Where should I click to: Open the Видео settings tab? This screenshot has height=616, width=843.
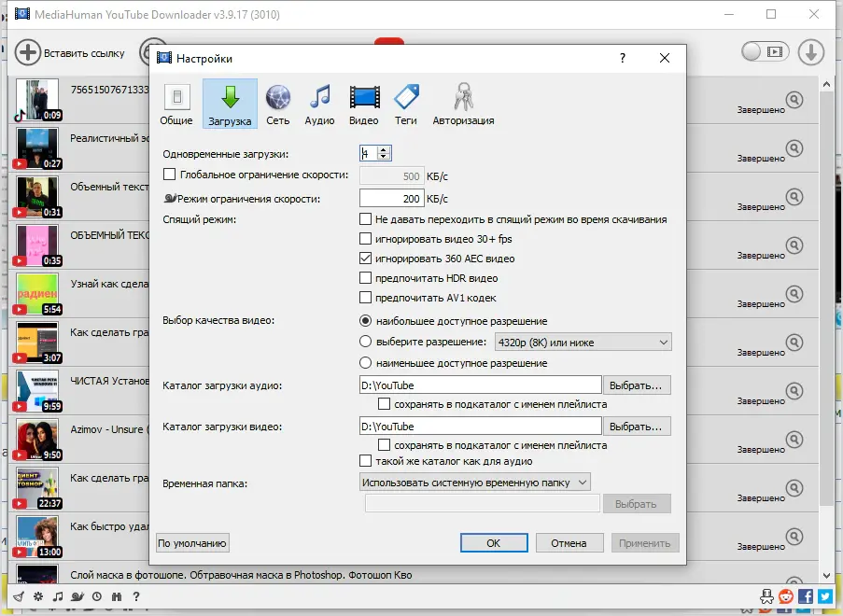pos(364,105)
